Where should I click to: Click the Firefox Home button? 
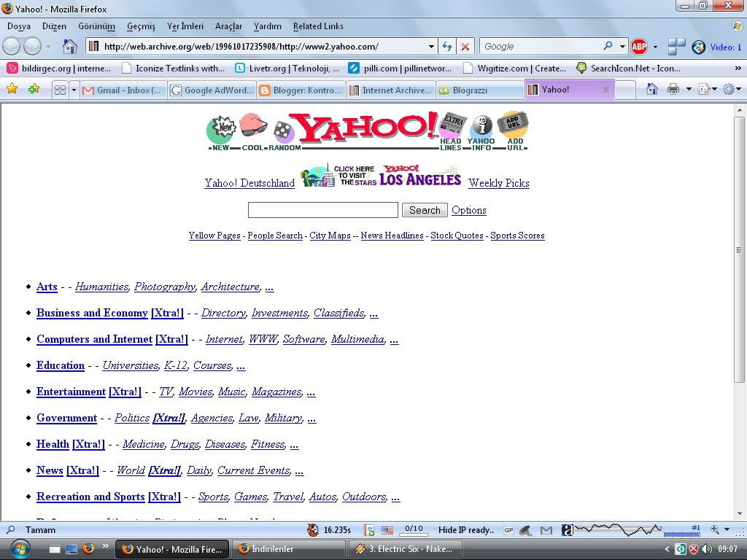point(69,47)
